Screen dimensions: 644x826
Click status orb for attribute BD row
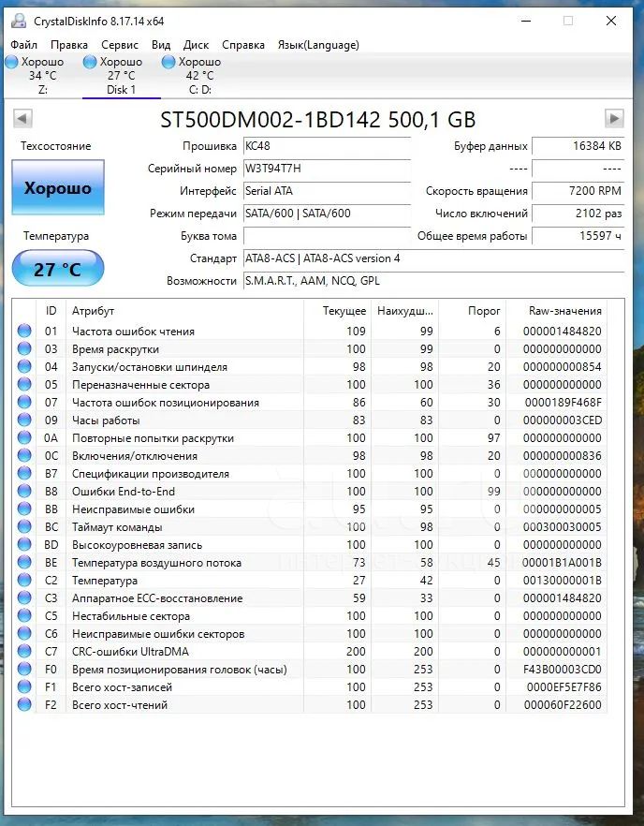24,544
